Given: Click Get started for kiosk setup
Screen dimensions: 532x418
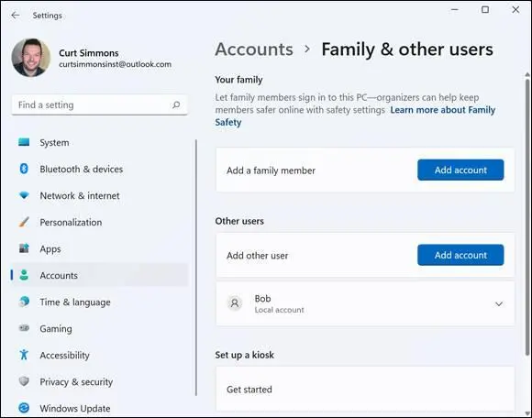Looking at the screenshot, I should (365, 390).
